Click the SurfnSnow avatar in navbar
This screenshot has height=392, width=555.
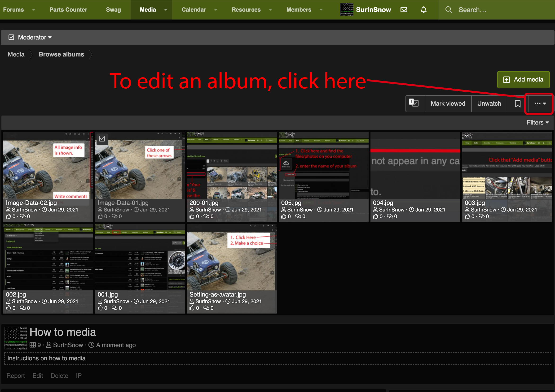(x=347, y=10)
